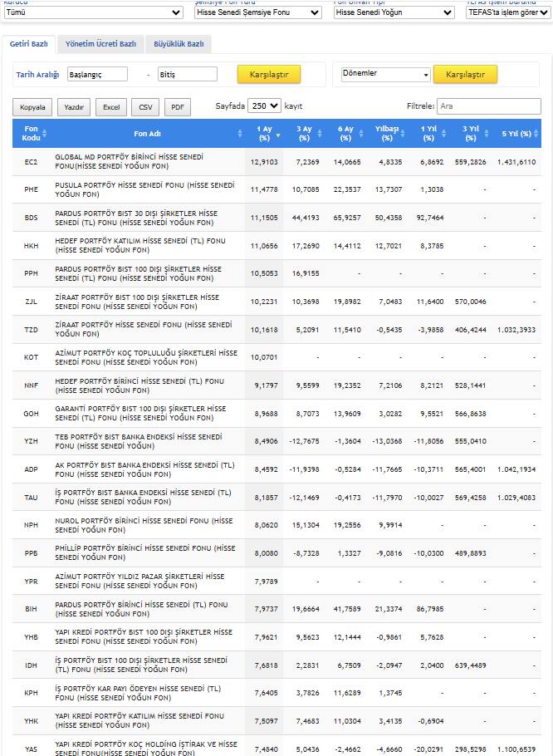Sort by 3 Yıl column arrows
This screenshot has width=553, height=756.
click(x=486, y=134)
